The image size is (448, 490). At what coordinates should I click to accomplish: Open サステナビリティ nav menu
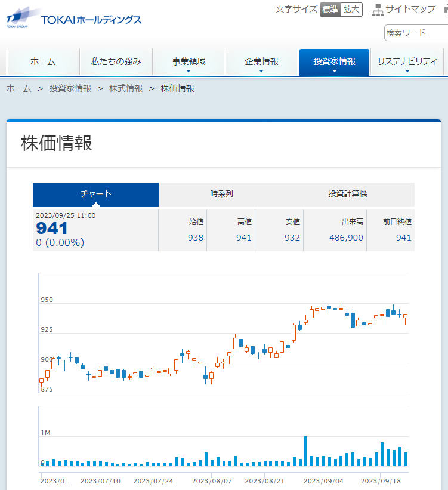407,62
